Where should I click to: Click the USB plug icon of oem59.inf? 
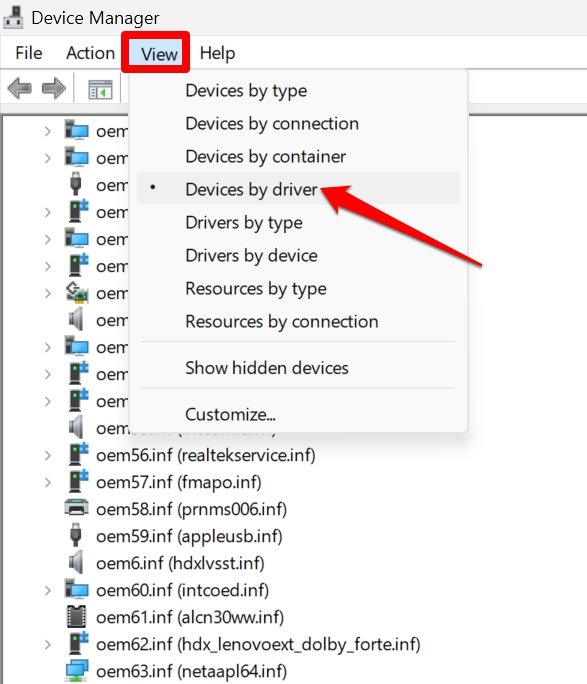(x=76, y=536)
